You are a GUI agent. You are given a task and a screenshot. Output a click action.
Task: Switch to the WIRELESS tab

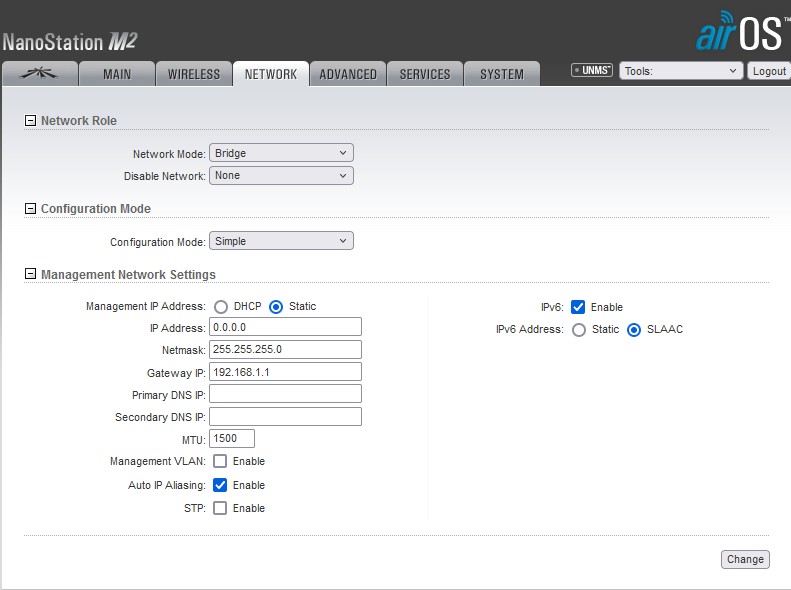194,74
